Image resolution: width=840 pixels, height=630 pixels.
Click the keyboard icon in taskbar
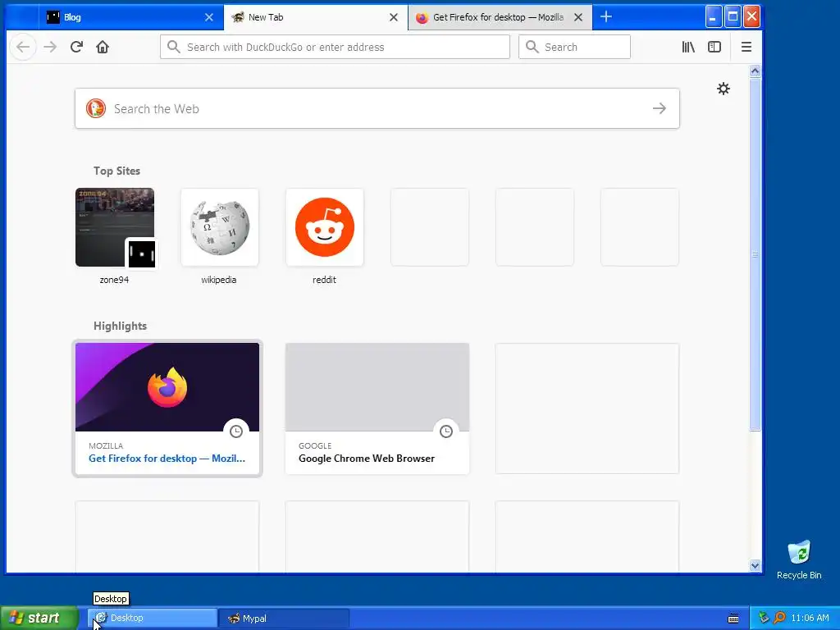coord(733,619)
